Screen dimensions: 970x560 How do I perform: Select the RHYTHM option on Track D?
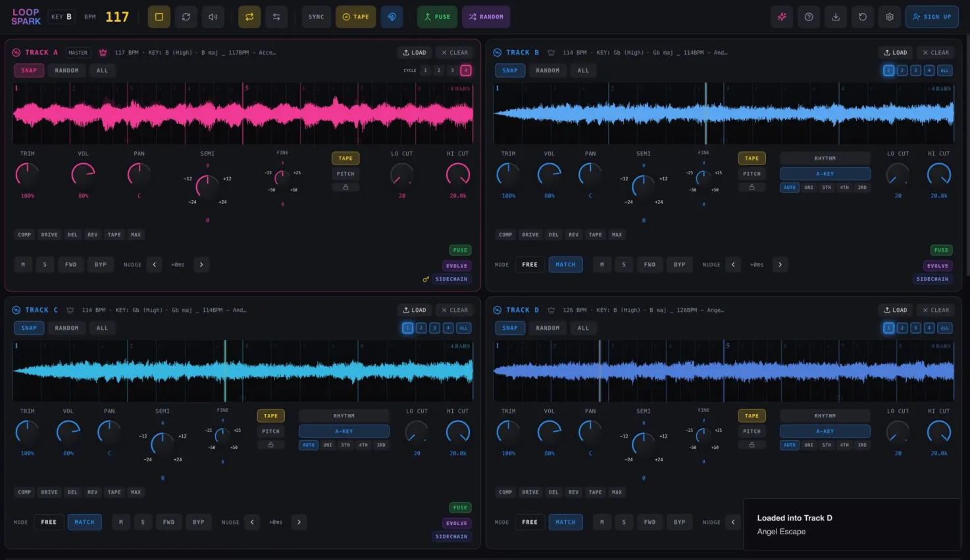tap(825, 416)
